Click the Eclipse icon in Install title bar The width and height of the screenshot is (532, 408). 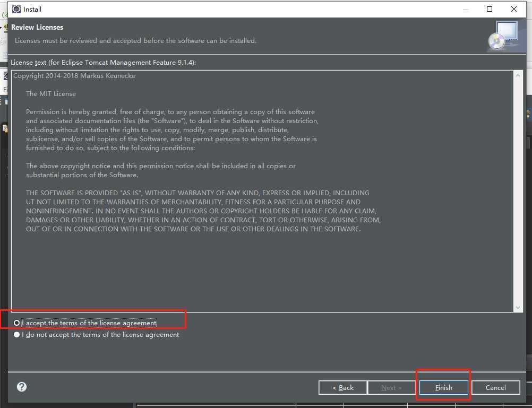click(x=16, y=9)
